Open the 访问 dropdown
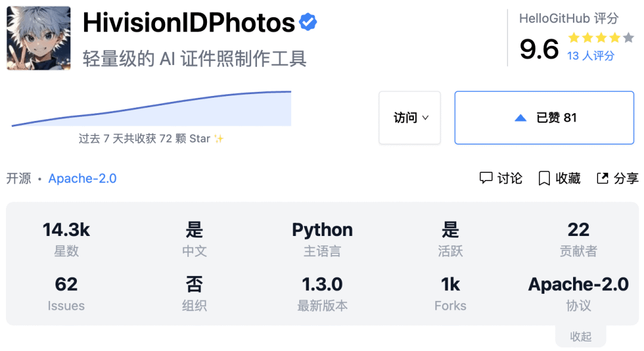The image size is (644, 351). click(410, 117)
